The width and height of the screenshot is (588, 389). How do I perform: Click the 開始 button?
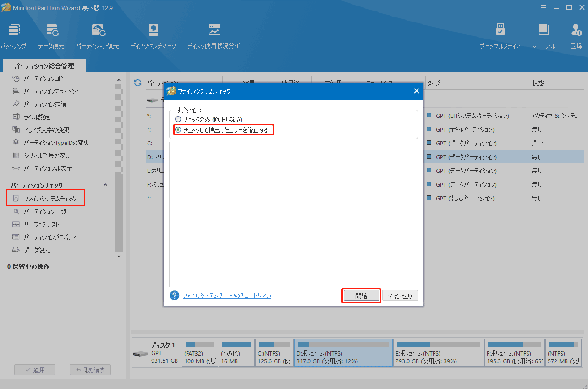(x=361, y=296)
